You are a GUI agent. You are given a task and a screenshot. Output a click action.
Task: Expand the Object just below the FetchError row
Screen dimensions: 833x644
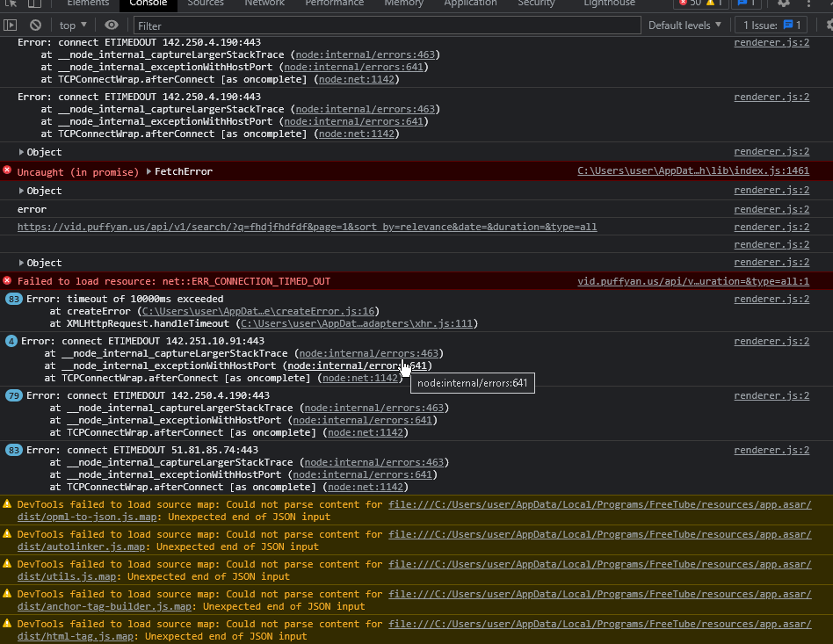click(21, 191)
